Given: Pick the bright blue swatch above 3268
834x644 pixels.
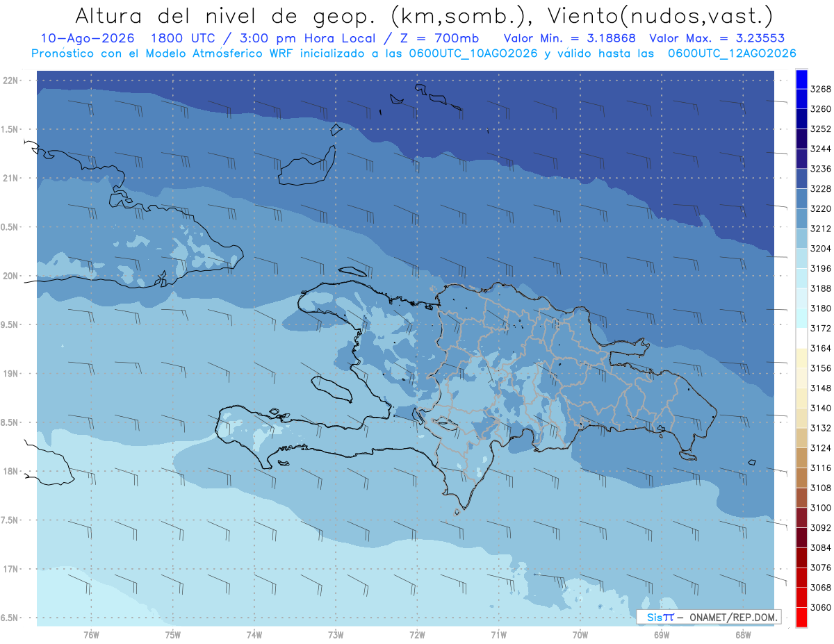Looking at the screenshot, I should 801,79.
